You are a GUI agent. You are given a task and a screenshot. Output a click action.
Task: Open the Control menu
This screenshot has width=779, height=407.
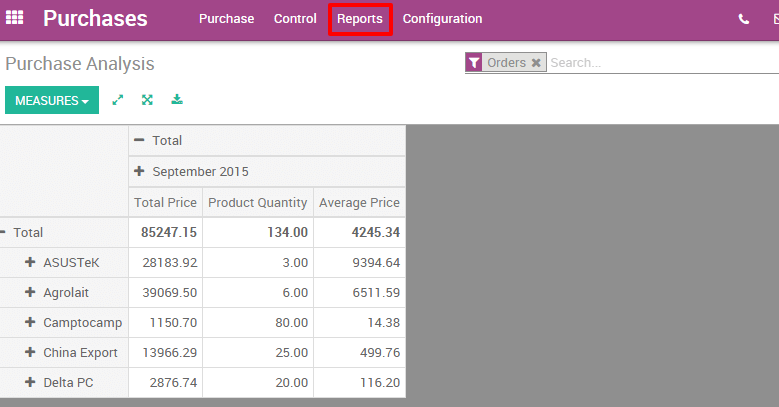point(295,19)
